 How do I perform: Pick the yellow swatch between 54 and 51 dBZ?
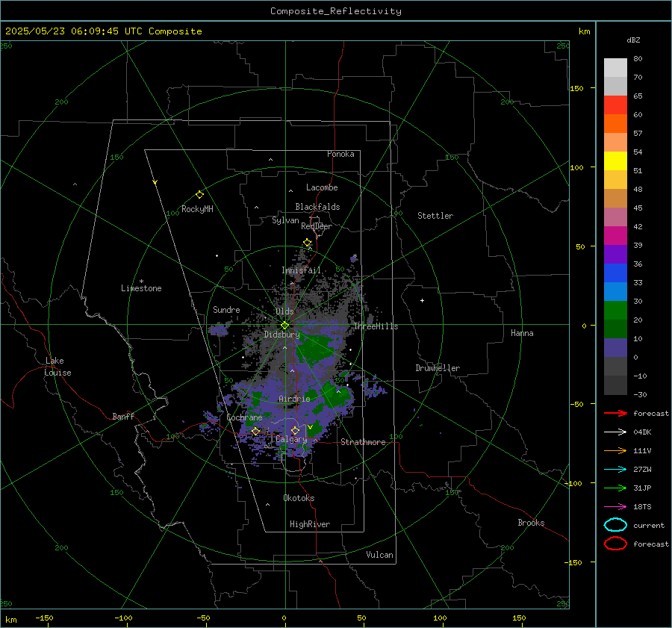615,161
